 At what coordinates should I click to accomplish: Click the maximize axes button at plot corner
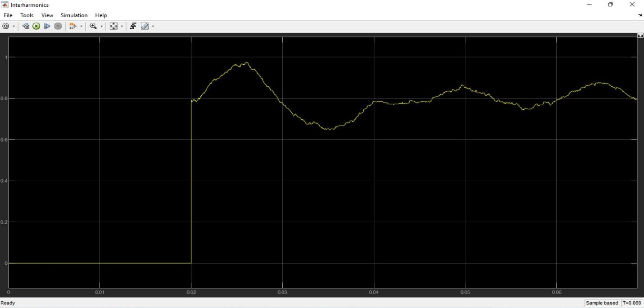pos(640,36)
